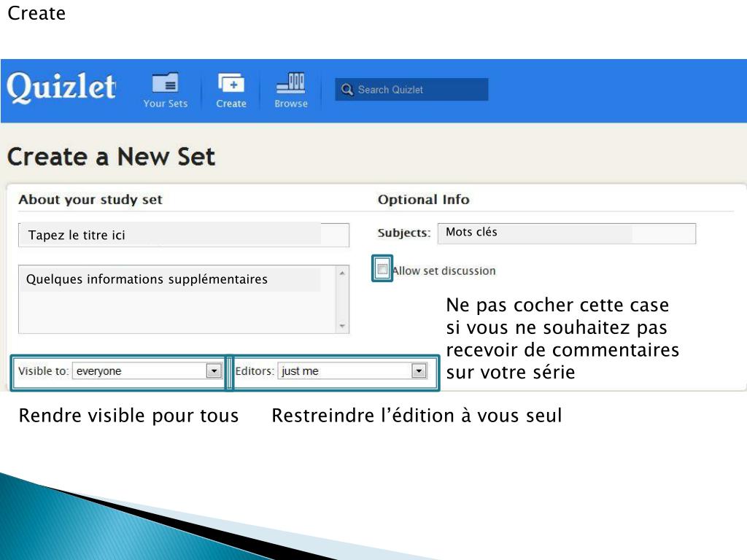Click the 'About your study set' heading

pyautogui.click(x=90, y=200)
